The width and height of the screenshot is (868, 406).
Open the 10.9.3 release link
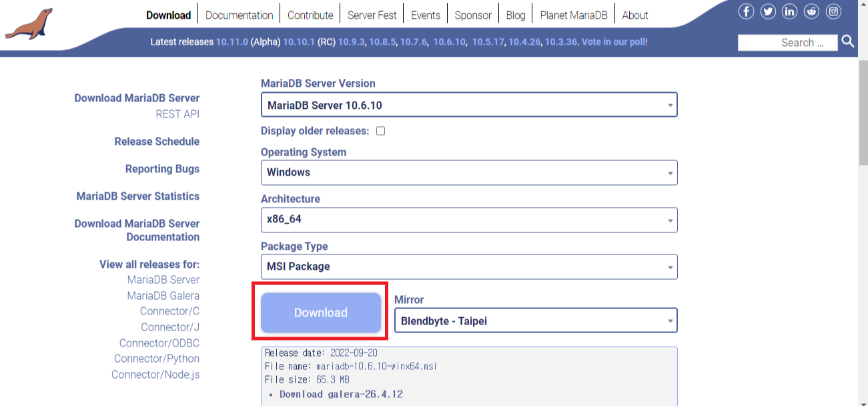[x=352, y=41]
